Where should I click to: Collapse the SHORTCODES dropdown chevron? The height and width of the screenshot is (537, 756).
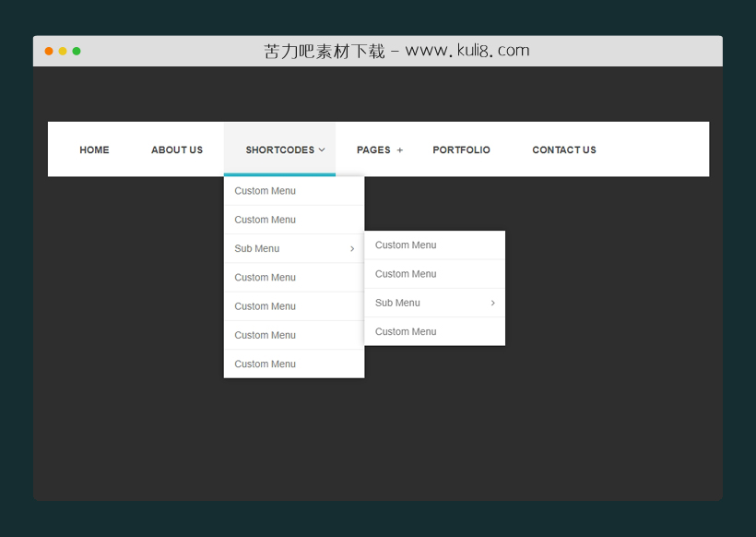322,149
